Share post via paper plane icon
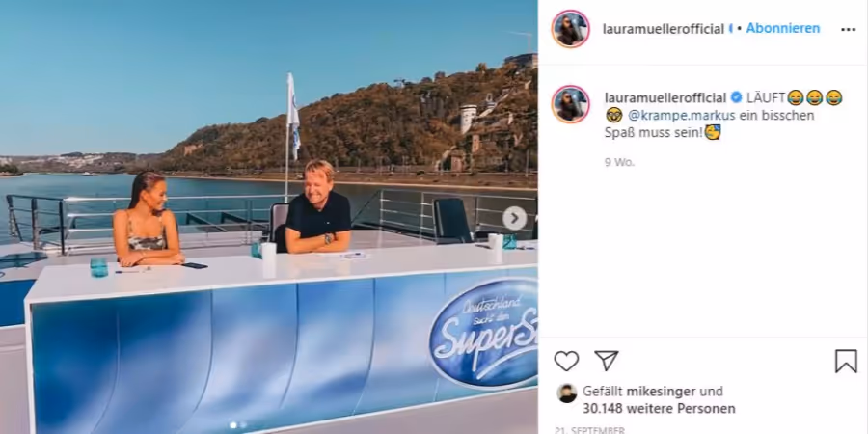 607,361
